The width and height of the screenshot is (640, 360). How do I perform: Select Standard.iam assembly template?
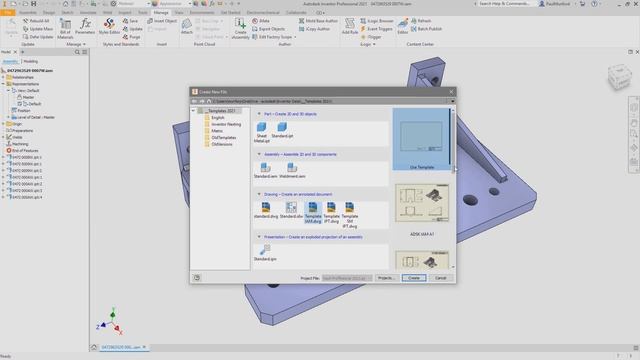tap(265, 170)
